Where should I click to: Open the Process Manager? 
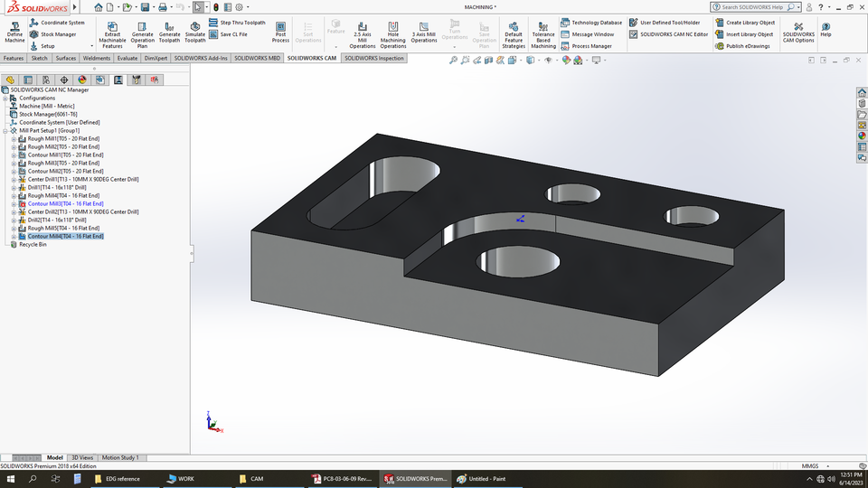[x=586, y=46]
